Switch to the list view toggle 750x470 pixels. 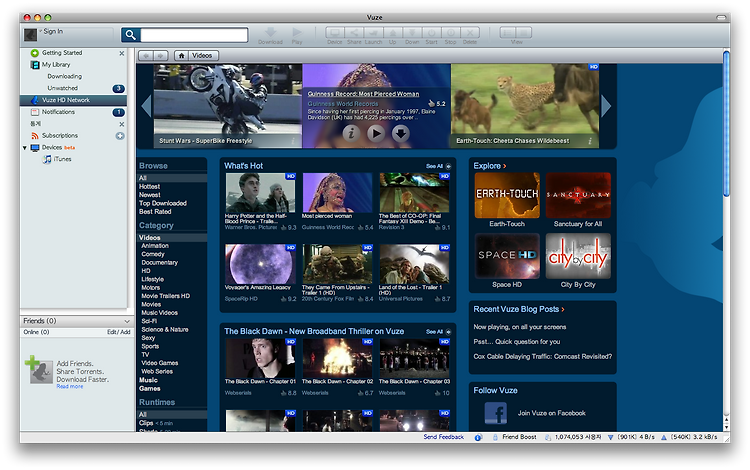click(508, 33)
